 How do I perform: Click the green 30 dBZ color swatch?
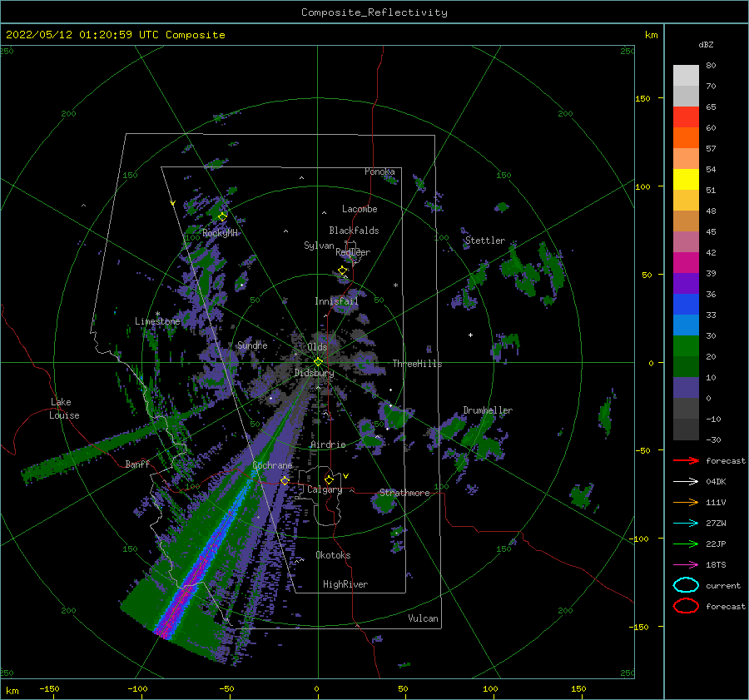686,345
